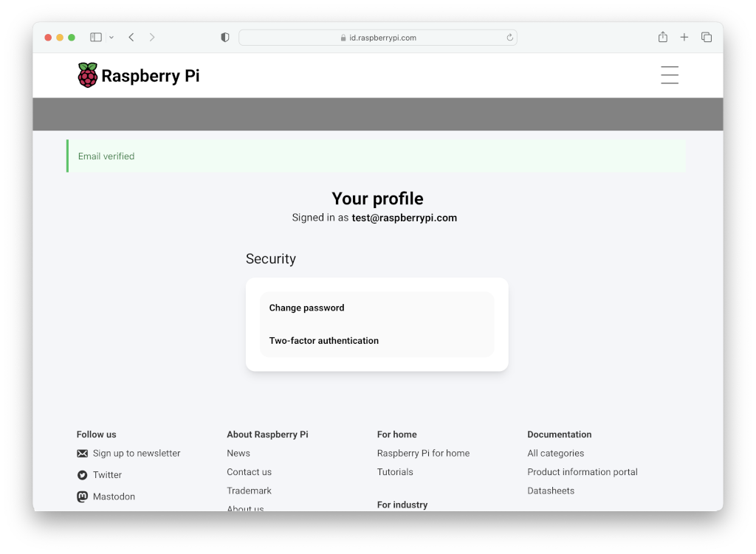The width and height of the screenshot is (756, 554).
Task: Open a new tab with the plus button
Action: tap(684, 37)
